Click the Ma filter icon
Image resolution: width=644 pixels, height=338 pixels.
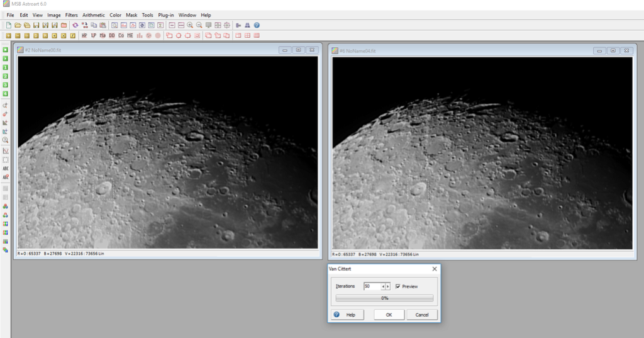point(103,36)
